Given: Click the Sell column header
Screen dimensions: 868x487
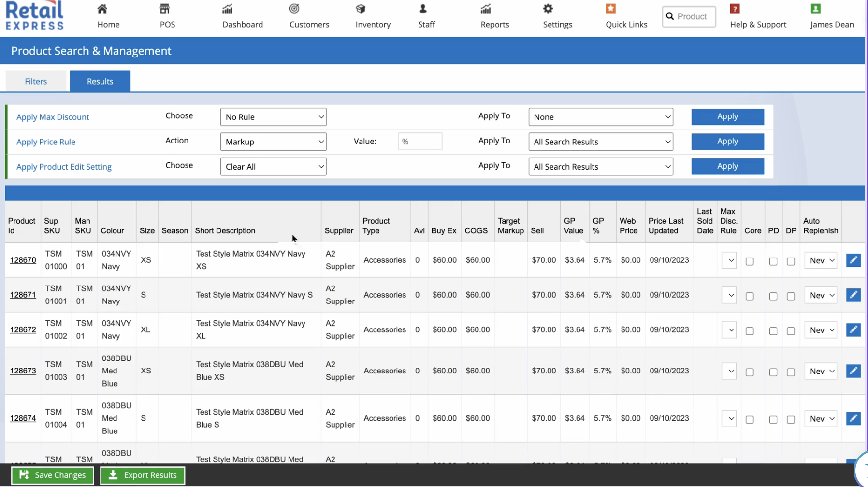Looking at the screenshot, I should tap(537, 231).
